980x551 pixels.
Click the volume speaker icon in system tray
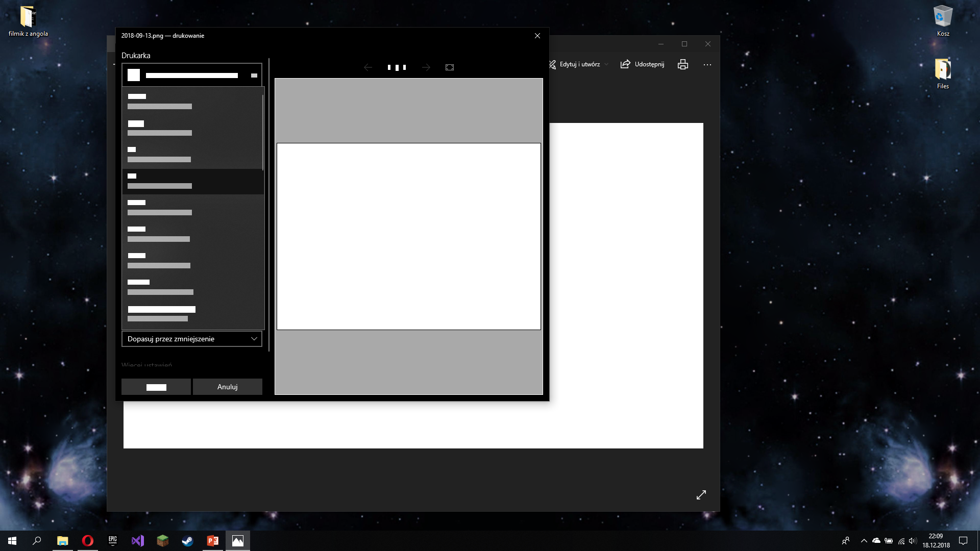tap(912, 542)
